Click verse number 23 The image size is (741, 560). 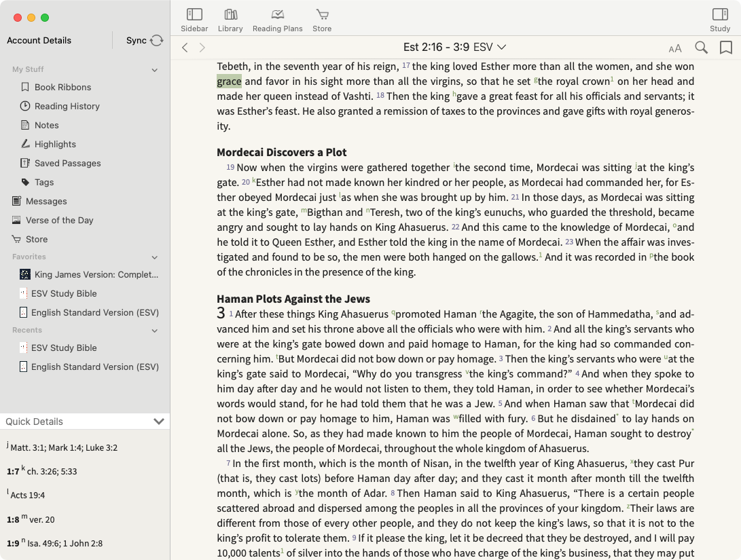coord(569,242)
